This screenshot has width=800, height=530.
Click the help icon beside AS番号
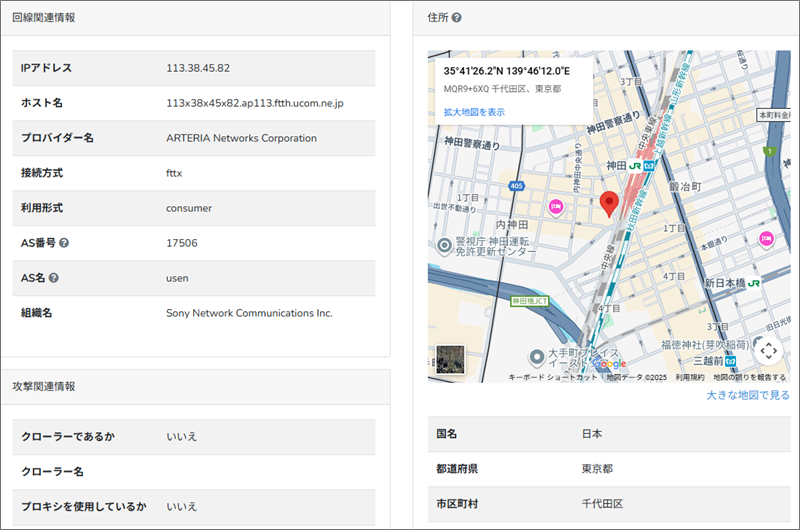[64, 243]
